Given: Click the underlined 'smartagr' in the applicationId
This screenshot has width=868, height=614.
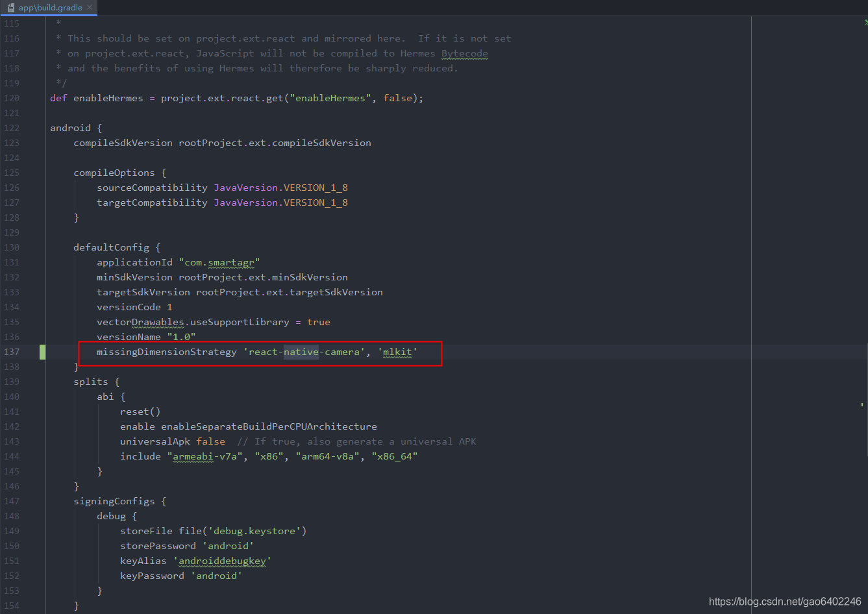Looking at the screenshot, I should 232,262.
